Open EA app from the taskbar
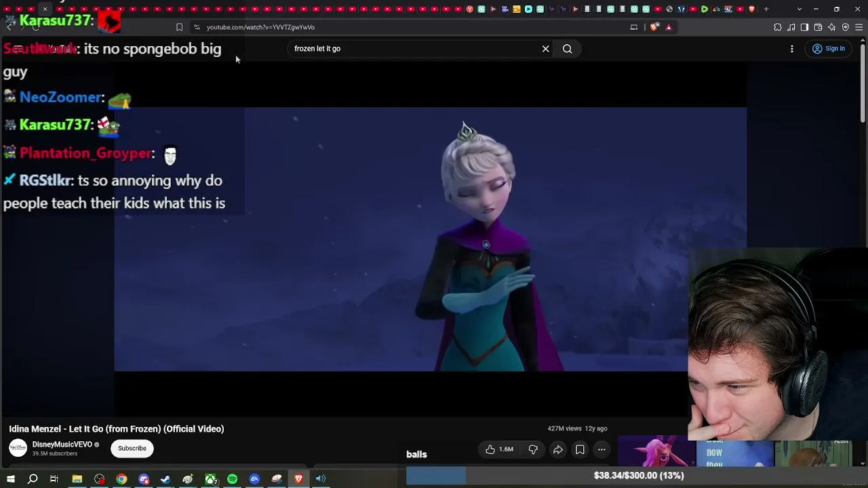 pos(255,479)
